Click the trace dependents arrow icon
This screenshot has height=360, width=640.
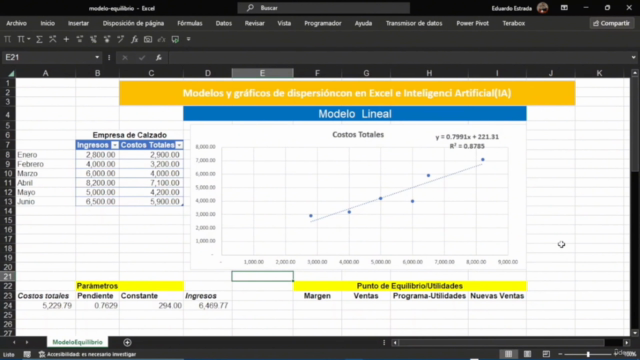tap(93, 39)
